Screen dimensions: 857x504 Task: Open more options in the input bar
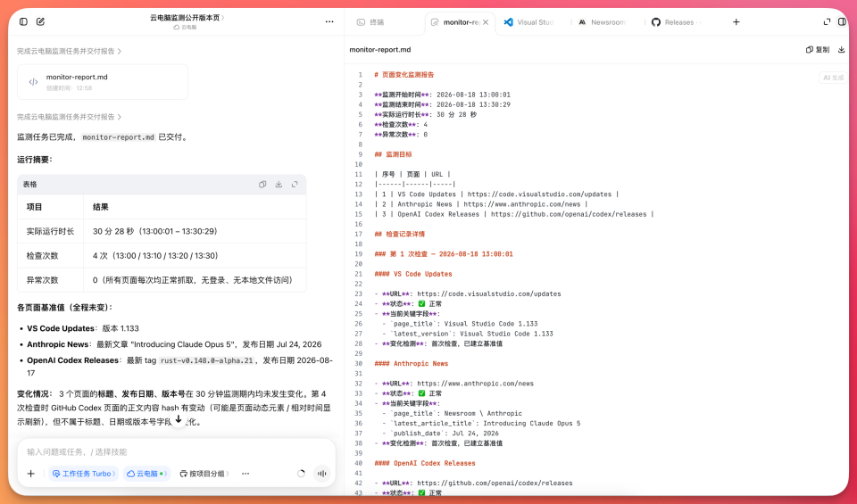pos(245,474)
